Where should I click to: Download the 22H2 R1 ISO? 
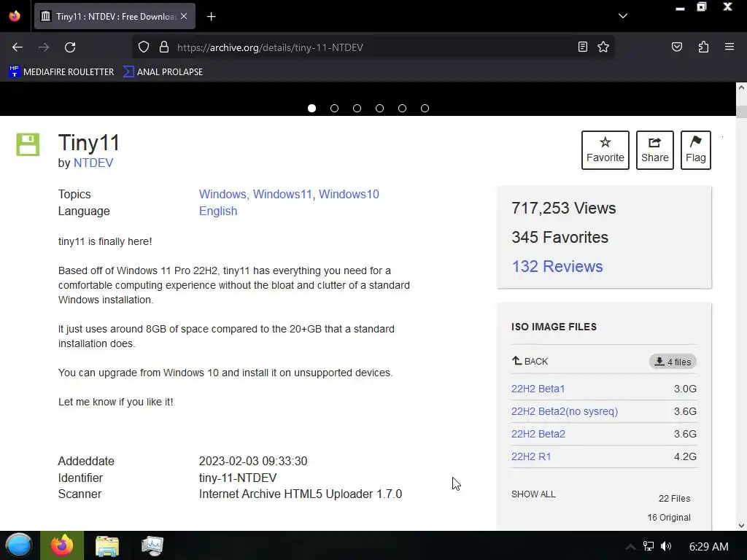tap(531, 456)
